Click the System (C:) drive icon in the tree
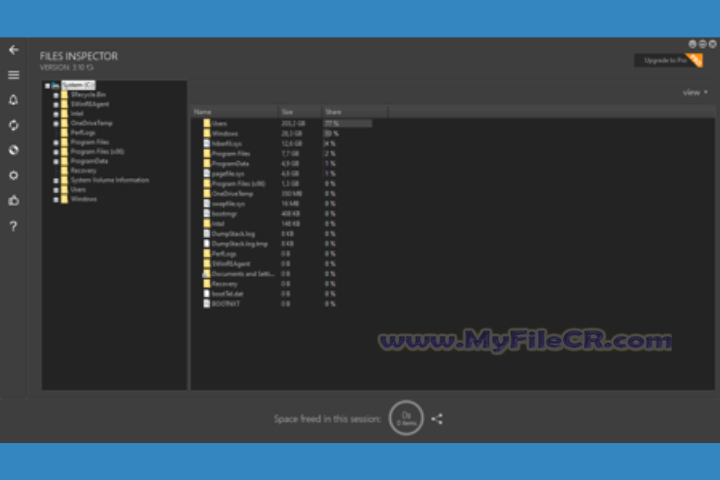 click(56, 85)
